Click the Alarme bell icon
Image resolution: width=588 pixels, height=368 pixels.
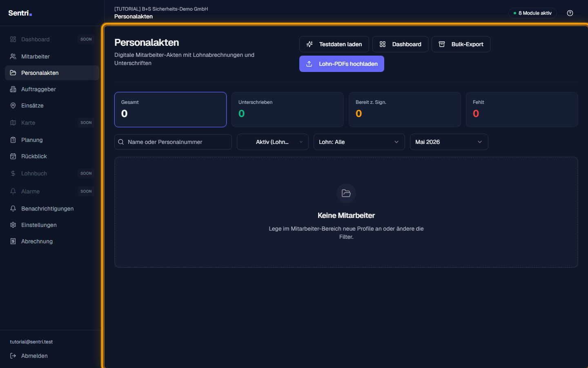(x=13, y=191)
